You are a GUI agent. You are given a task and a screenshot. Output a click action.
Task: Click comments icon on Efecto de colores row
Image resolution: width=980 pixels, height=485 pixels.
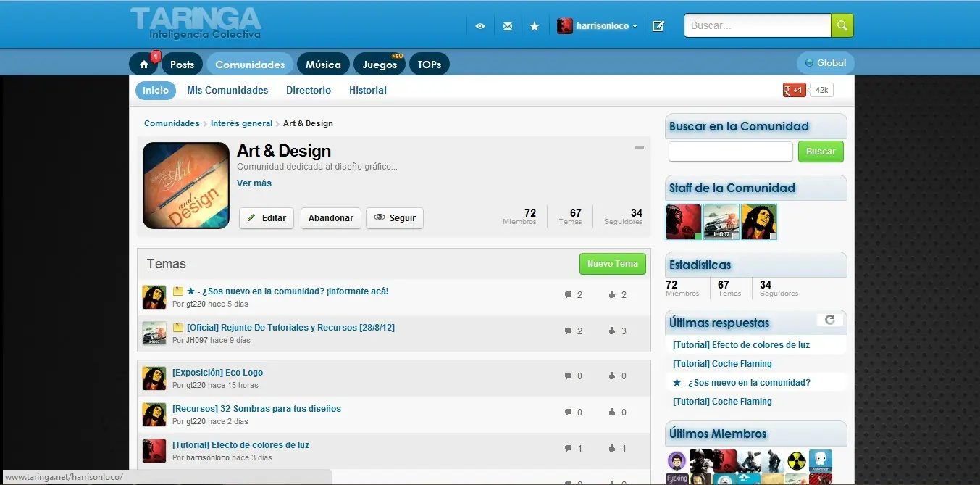(x=568, y=449)
